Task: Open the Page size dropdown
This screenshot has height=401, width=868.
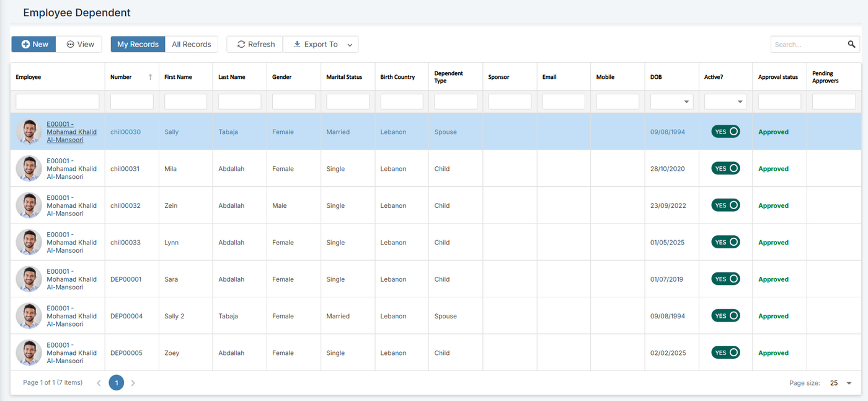Action: [849, 383]
